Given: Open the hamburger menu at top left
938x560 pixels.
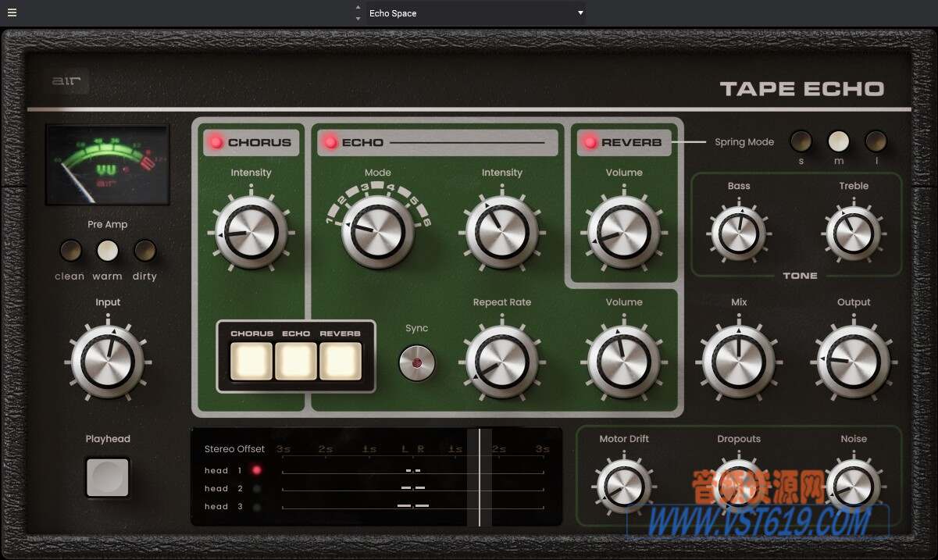Looking at the screenshot, I should click(12, 12).
